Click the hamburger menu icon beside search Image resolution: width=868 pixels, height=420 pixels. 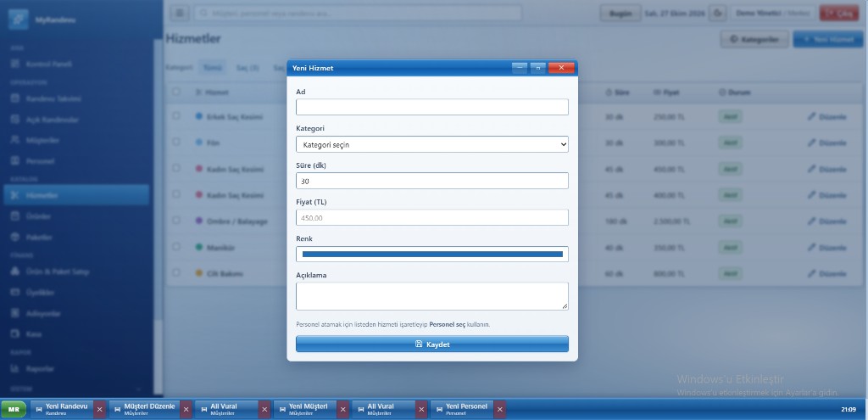180,13
